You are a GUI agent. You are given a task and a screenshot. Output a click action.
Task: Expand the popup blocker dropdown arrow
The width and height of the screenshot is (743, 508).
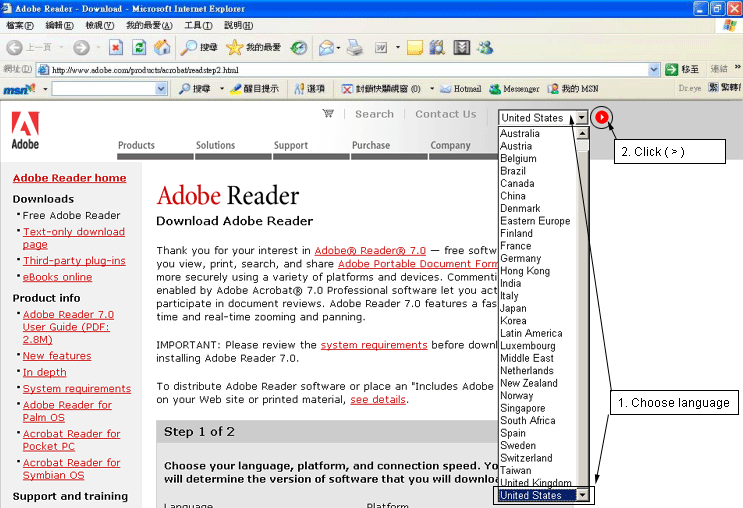[x=432, y=89]
